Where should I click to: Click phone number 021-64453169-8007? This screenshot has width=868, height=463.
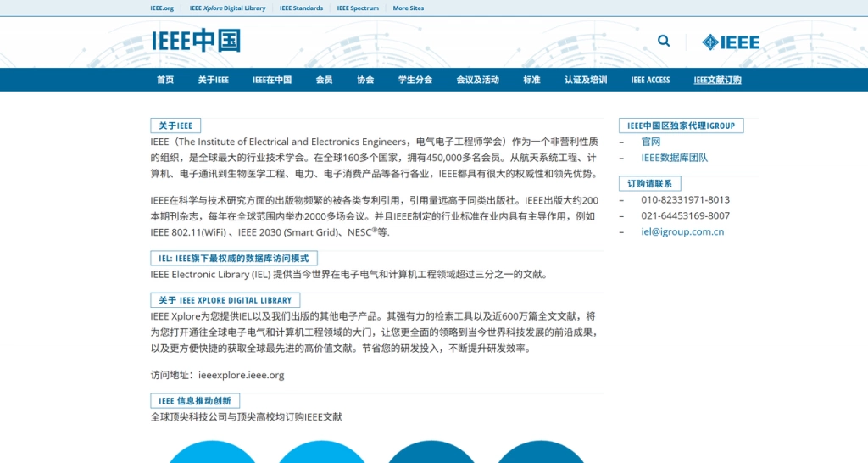coord(685,216)
